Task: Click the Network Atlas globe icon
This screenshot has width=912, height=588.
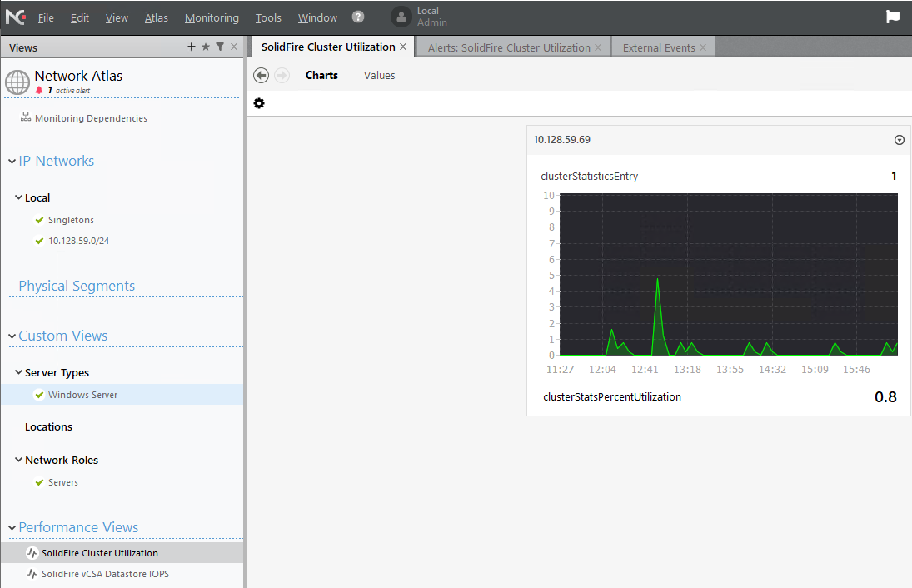Action: coord(17,82)
